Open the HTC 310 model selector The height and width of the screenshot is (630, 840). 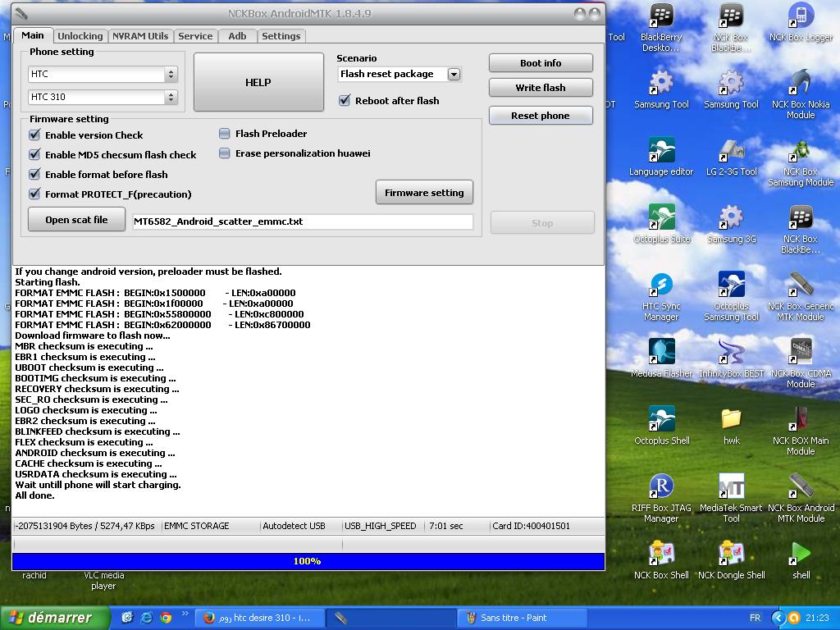click(103, 97)
